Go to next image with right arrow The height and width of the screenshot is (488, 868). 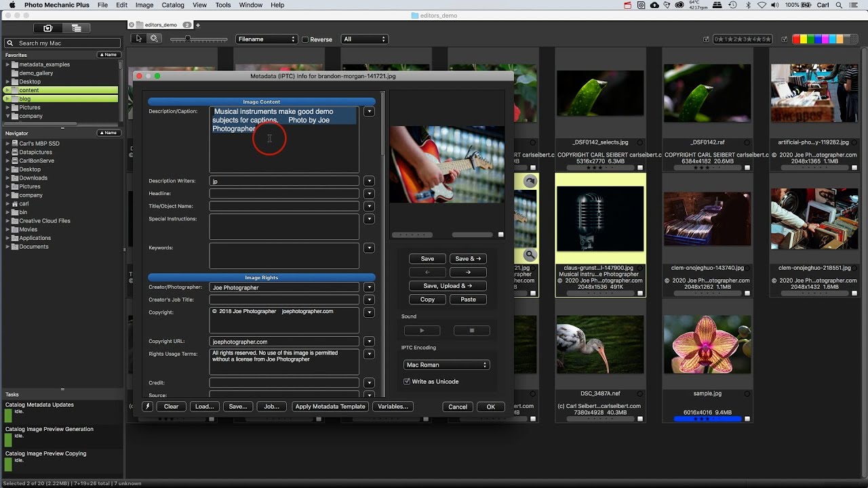click(x=468, y=272)
